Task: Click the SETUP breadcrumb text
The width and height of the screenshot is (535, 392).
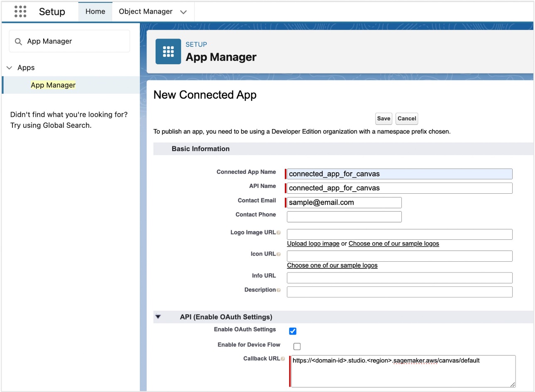Action: pyautogui.click(x=196, y=44)
